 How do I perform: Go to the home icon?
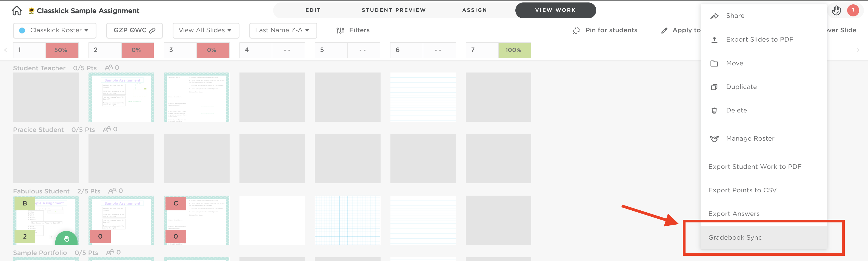[16, 11]
